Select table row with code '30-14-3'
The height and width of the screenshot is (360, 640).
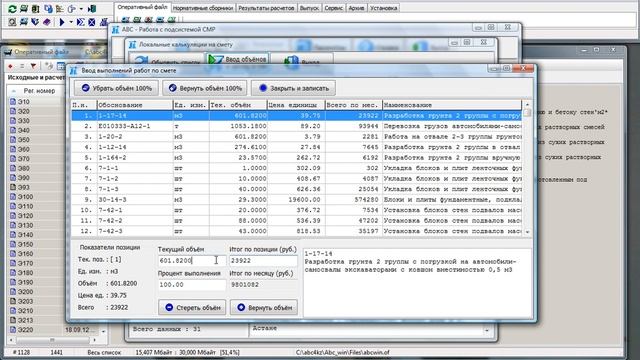(296, 200)
